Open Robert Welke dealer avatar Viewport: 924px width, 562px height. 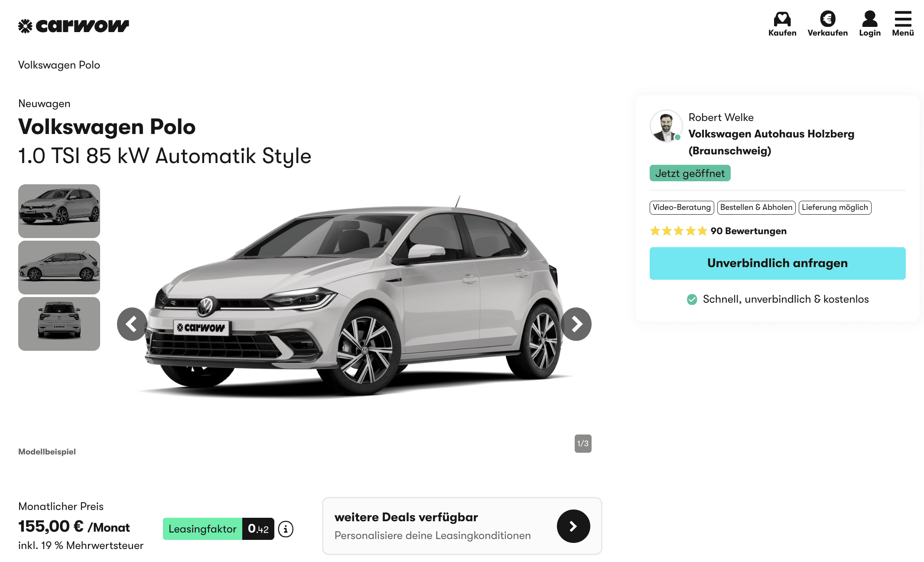tap(666, 126)
